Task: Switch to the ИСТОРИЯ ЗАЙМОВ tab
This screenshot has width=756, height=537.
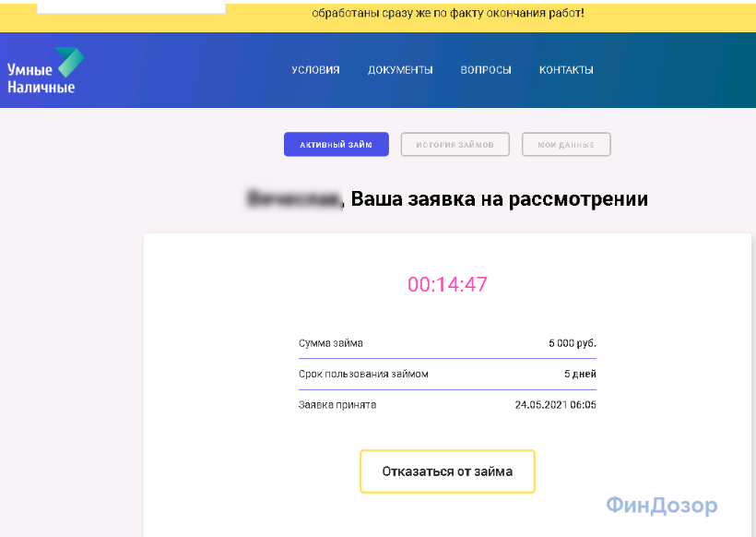Action: click(x=455, y=145)
